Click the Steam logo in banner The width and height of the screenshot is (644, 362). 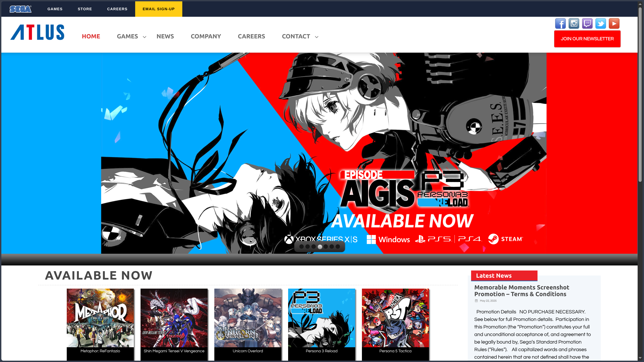[505, 239]
